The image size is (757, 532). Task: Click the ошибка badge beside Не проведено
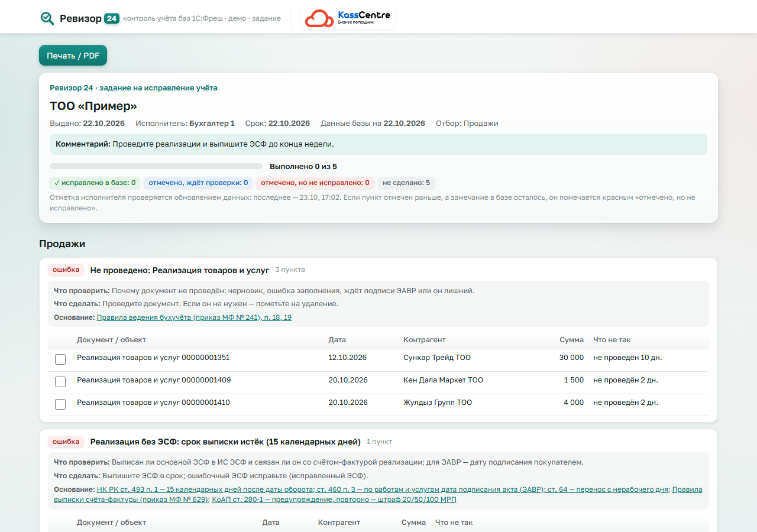click(x=66, y=270)
